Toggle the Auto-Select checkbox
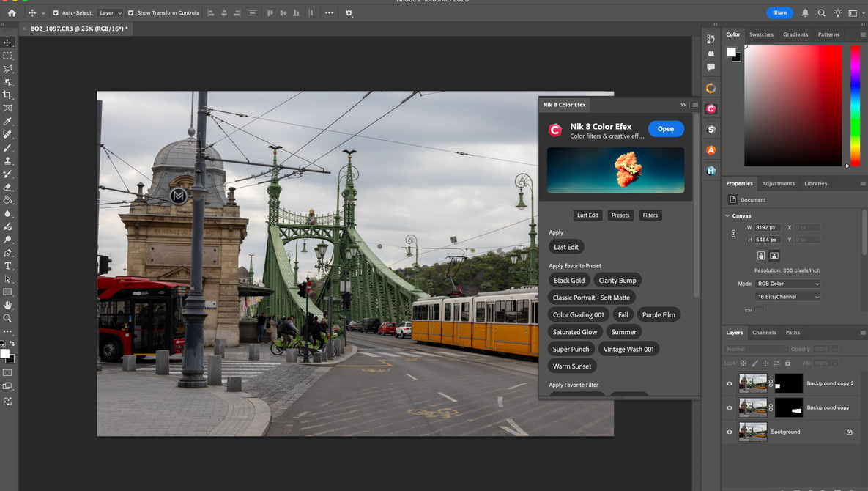 pos(56,12)
